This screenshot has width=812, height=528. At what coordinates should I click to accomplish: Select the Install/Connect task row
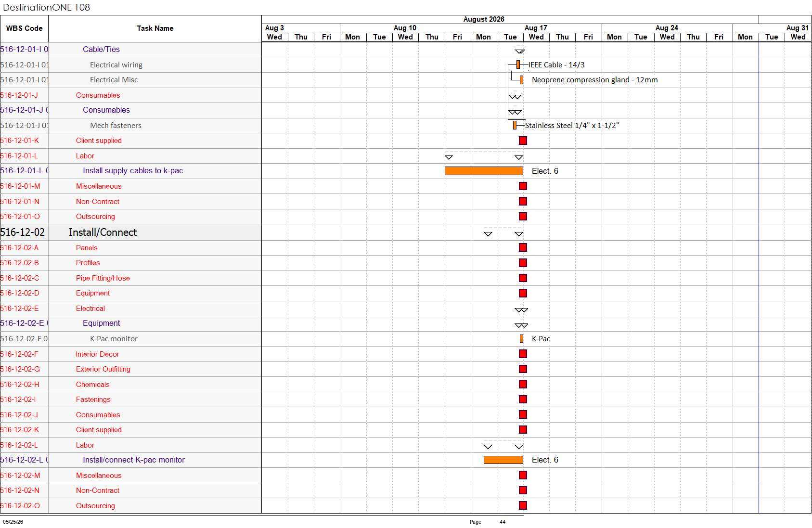click(x=131, y=232)
